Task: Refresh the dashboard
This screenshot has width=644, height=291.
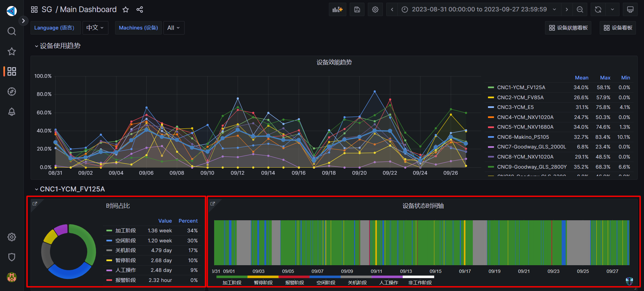Action: click(598, 9)
